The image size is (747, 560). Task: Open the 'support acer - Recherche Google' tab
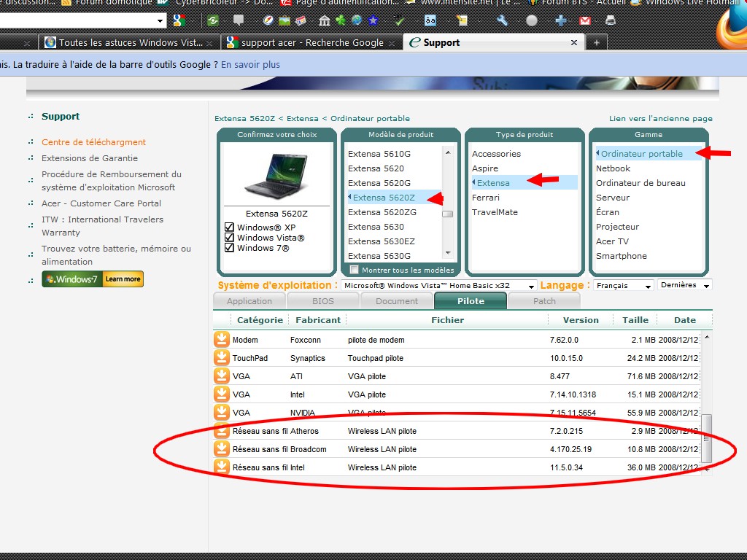(312, 42)
